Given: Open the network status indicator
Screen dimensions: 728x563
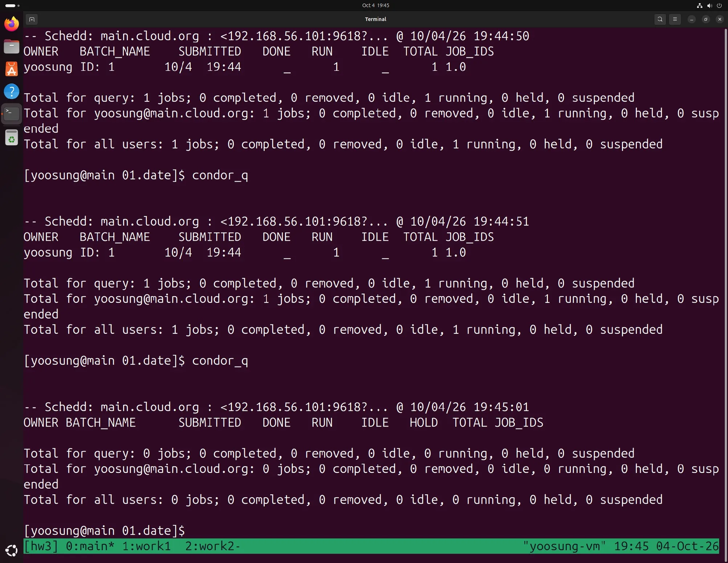Looking at the screenshot, I should pyautogui.click(x=700, y=5).
